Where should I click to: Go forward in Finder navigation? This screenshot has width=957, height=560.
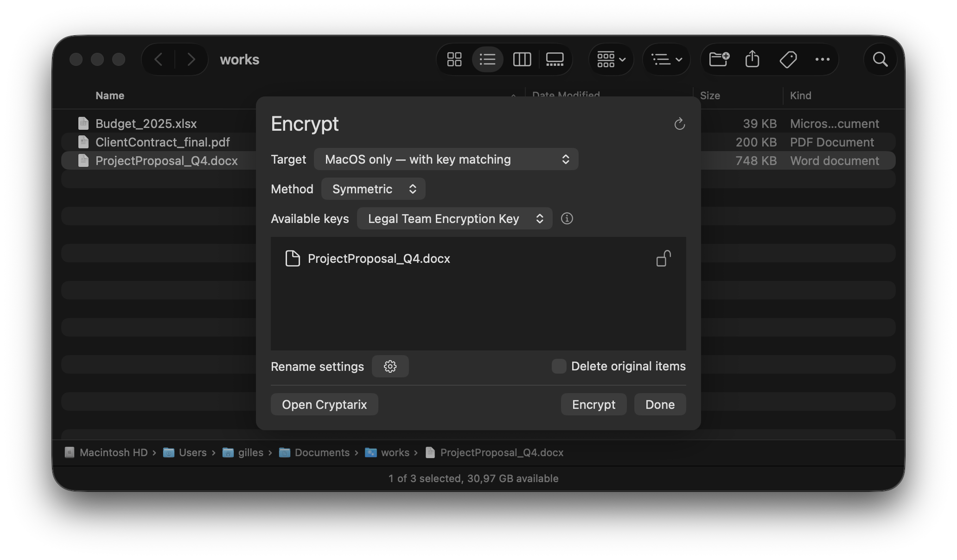click(x=191, y=59)
